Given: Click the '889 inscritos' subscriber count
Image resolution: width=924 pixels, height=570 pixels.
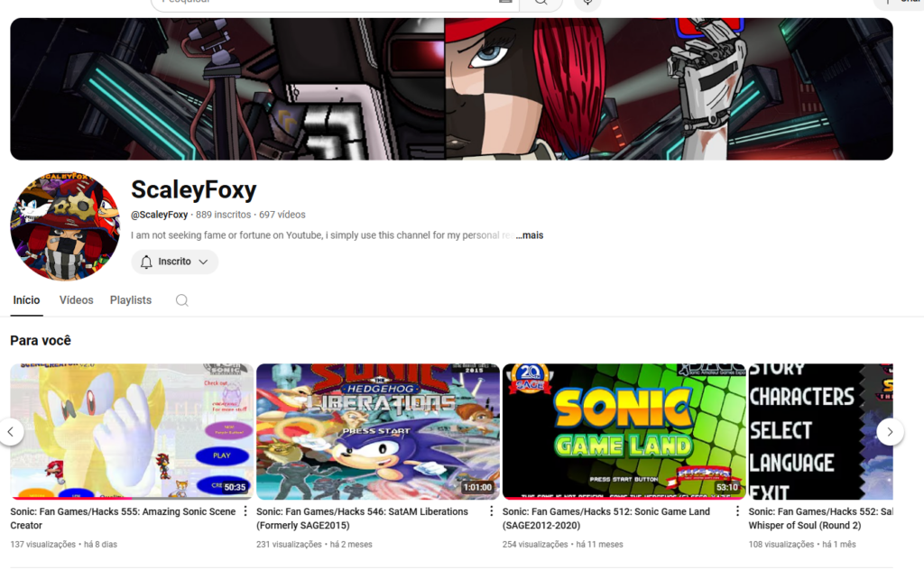Looking at the screenshot, I should pos(224,215).
